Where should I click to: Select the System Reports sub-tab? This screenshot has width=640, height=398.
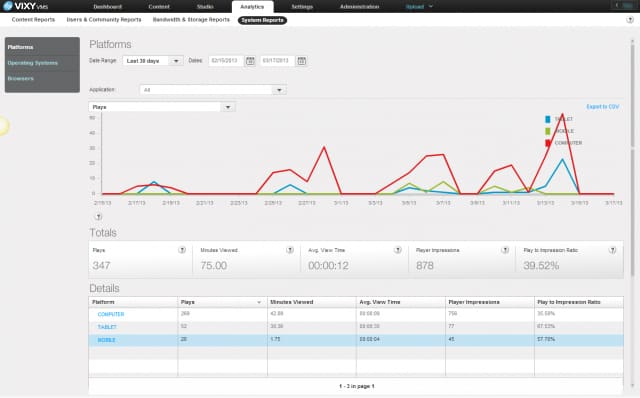point(262,20)
